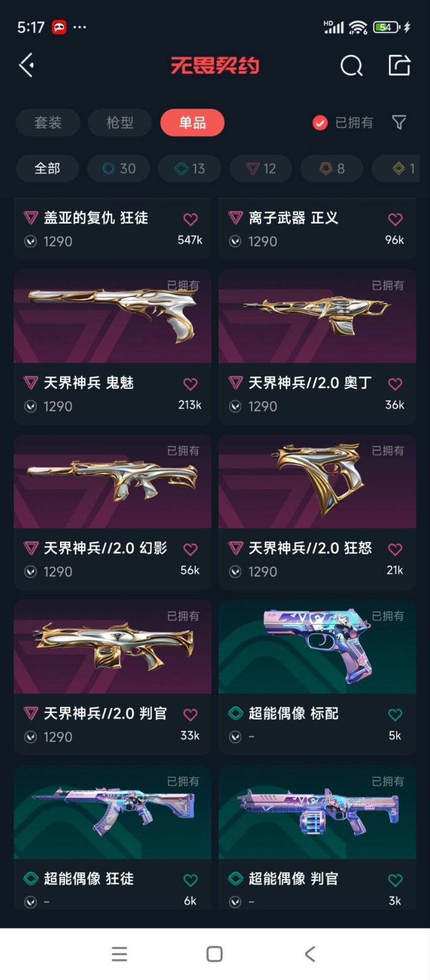Open the search magnifier icon
Image resolution: width=430 pixels, height=980 pixels.
pos(352,66)
